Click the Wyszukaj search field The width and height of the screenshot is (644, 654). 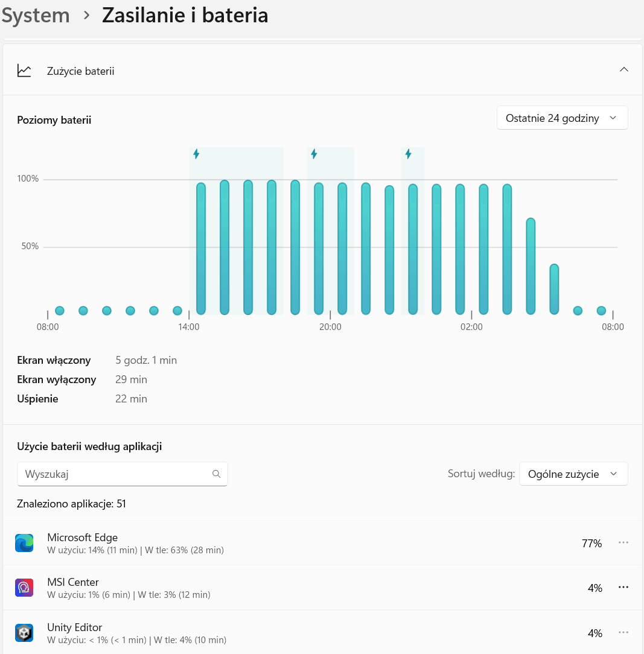(115, 474)
